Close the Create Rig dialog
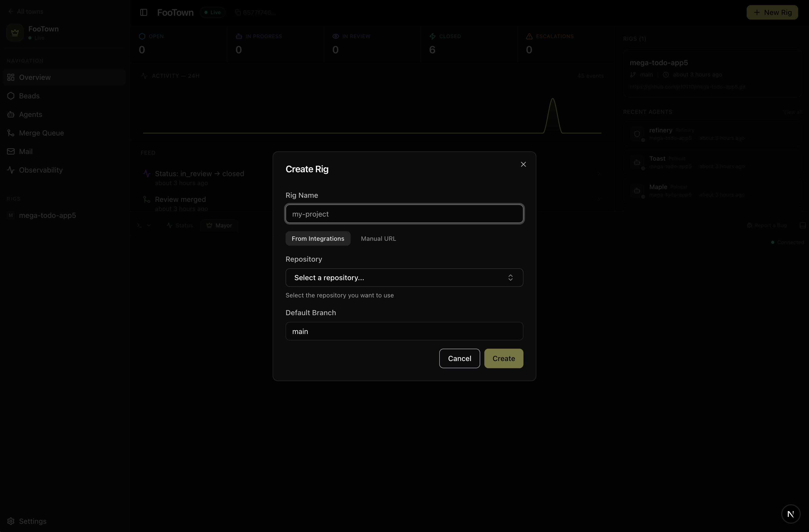This screenshot has width=809, height=532. pos(523,164)
